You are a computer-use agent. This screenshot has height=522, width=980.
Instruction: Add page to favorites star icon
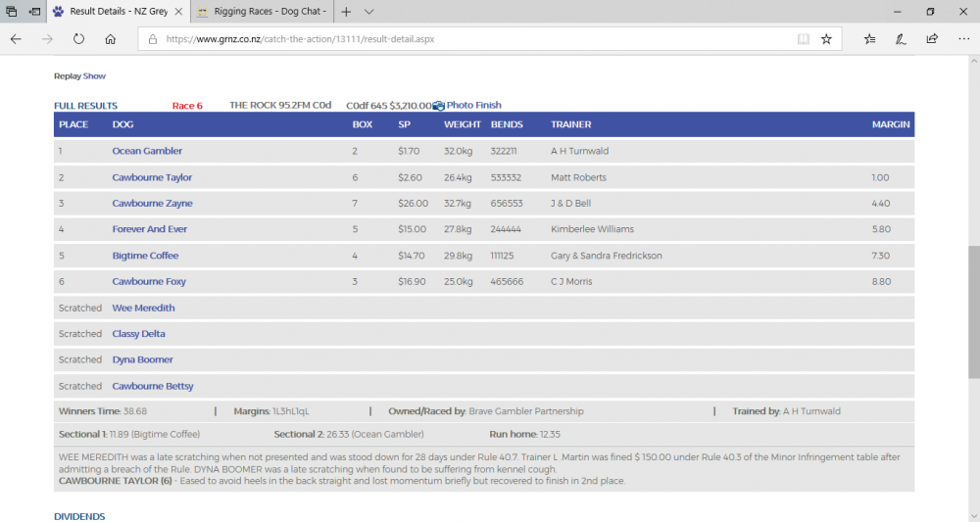pyautogui.click(x=826, y=39)
